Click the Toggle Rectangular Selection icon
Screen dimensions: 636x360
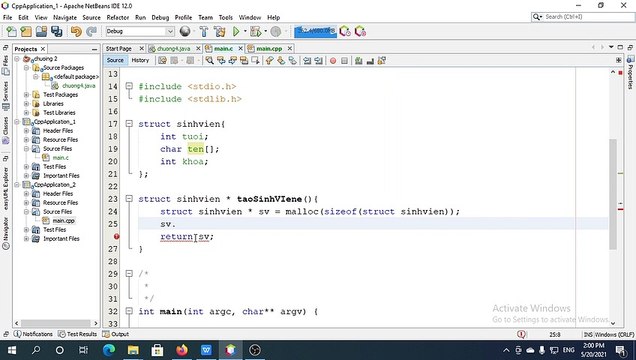(255, 60)
